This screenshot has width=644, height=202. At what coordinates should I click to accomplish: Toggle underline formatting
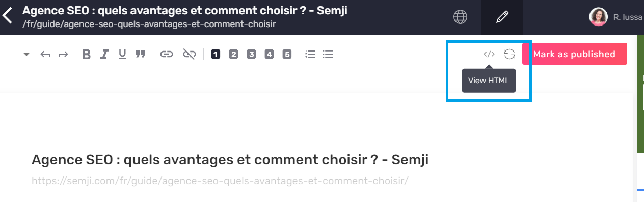pos(122,54)
